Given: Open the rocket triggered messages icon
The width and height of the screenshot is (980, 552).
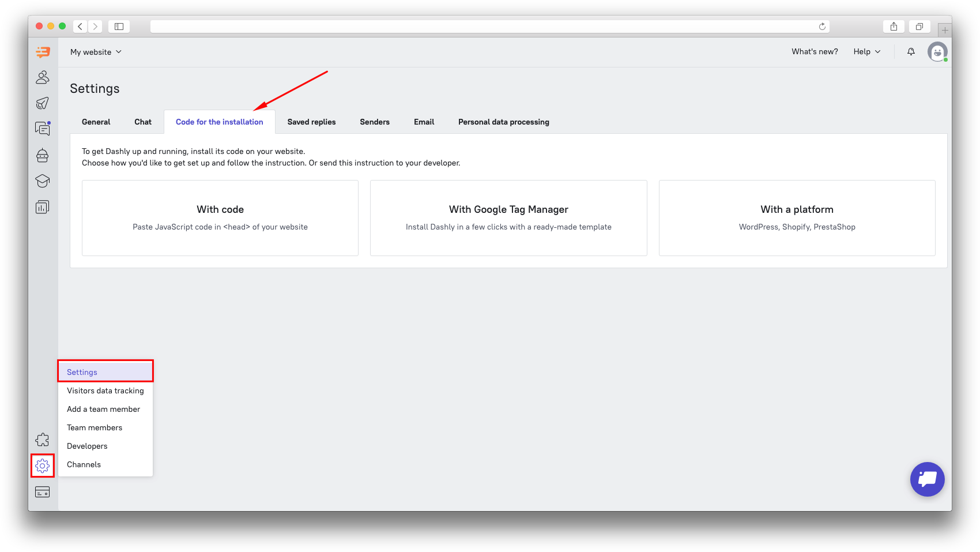Looking at the screenshot, I should pyautogui.click(x=43, y=103).
